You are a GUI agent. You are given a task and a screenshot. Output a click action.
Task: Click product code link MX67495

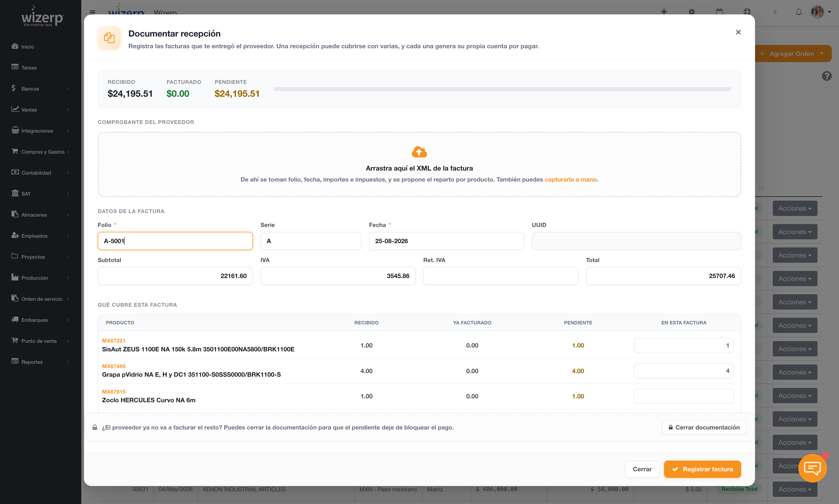point(114,366)
